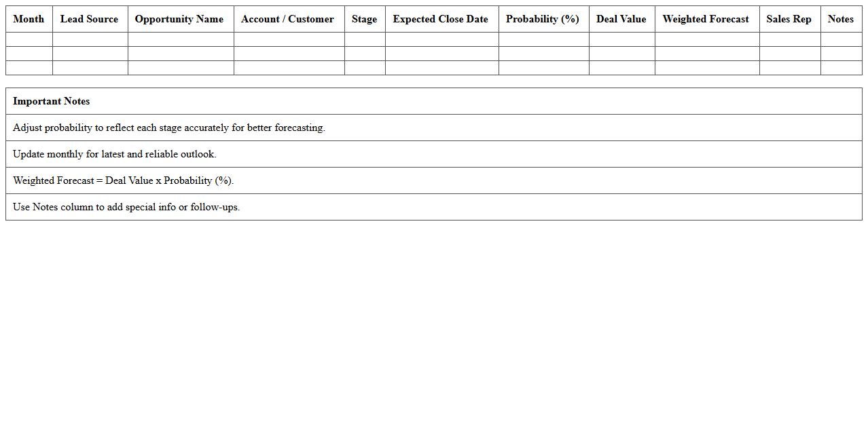868x441 pixels.
Task: Click the Weighted Forecast column header
Action: [x=706, y=19]
